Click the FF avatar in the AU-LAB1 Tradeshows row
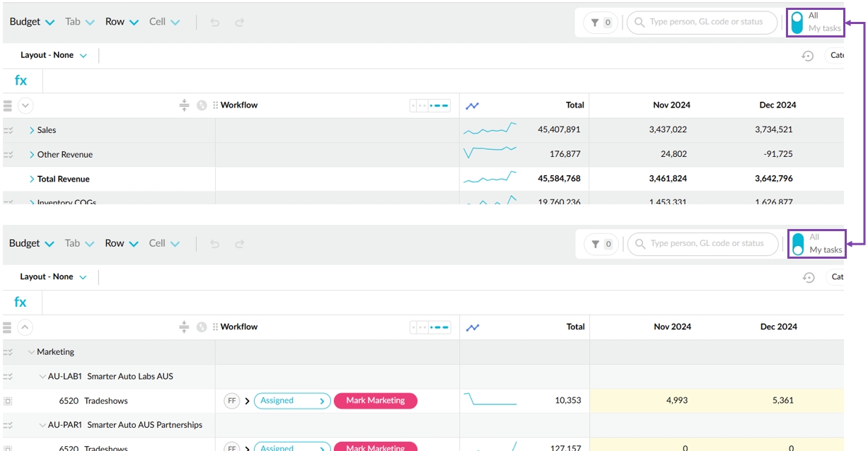This screenshot has width=868, height=451. tap(231, 401)
